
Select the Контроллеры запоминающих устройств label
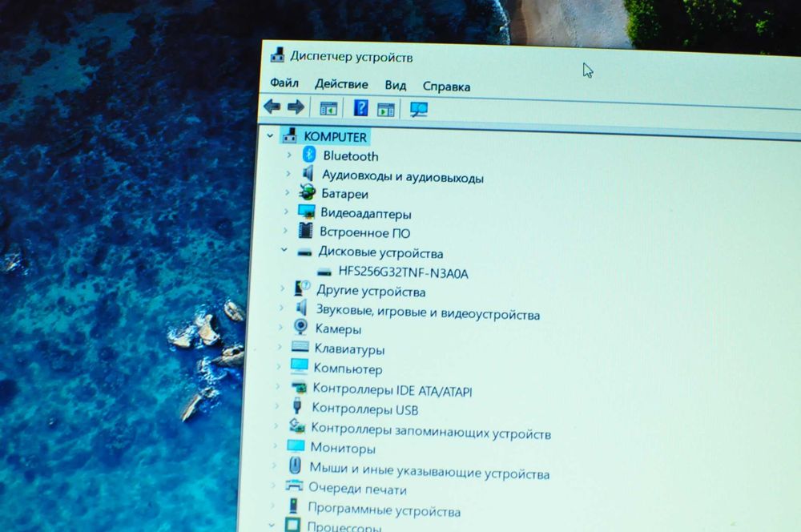(x=431, y=431)
